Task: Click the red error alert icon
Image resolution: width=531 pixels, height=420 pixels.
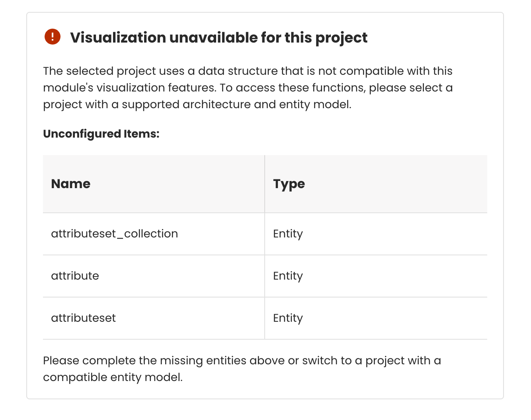Action: pyautogui.click(x=53, y=37)
